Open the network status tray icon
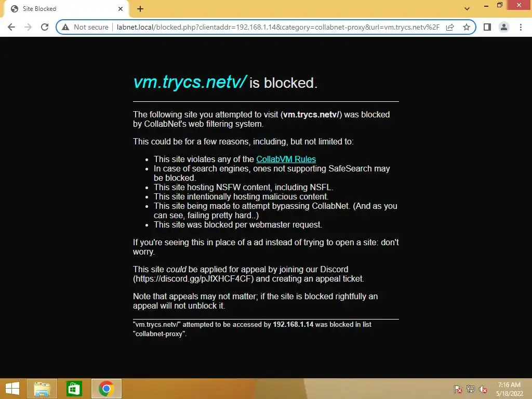Image resolution: width=532 pixels, height=399 pixels. (x=471, y=389)
